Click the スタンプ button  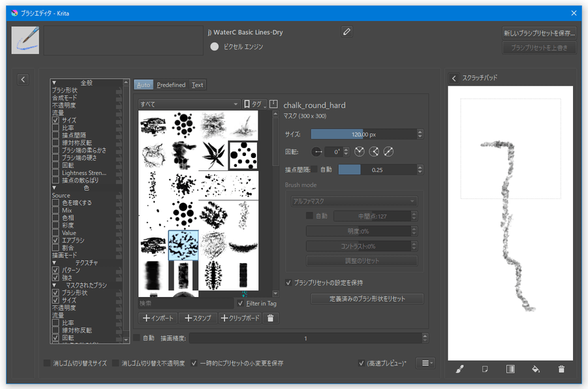[x=198, y=318]
